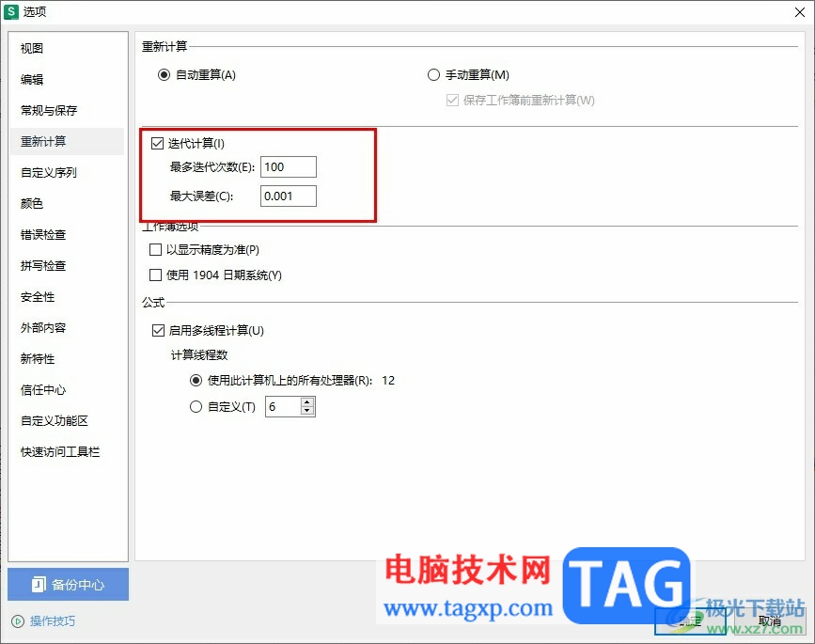Select 常规与保存 in the sidebar
This screenshot has width=815, height=644.
pyautogui.click(x=49, y=110)
